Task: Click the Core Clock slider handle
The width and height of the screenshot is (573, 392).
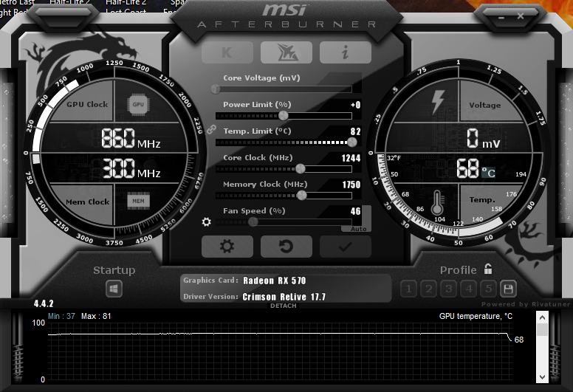Action: tap(301, 169)
